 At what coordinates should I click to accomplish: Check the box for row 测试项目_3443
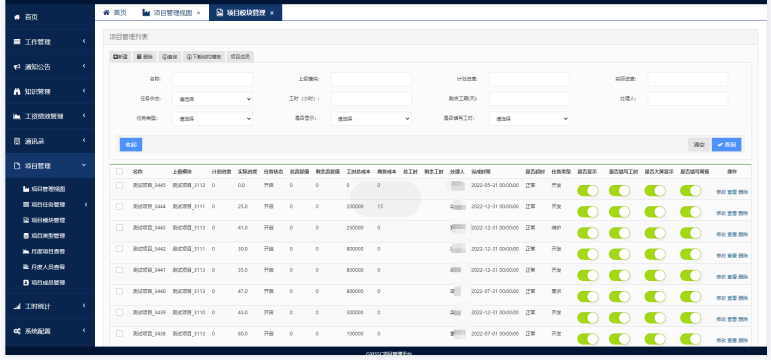[119, 228]
